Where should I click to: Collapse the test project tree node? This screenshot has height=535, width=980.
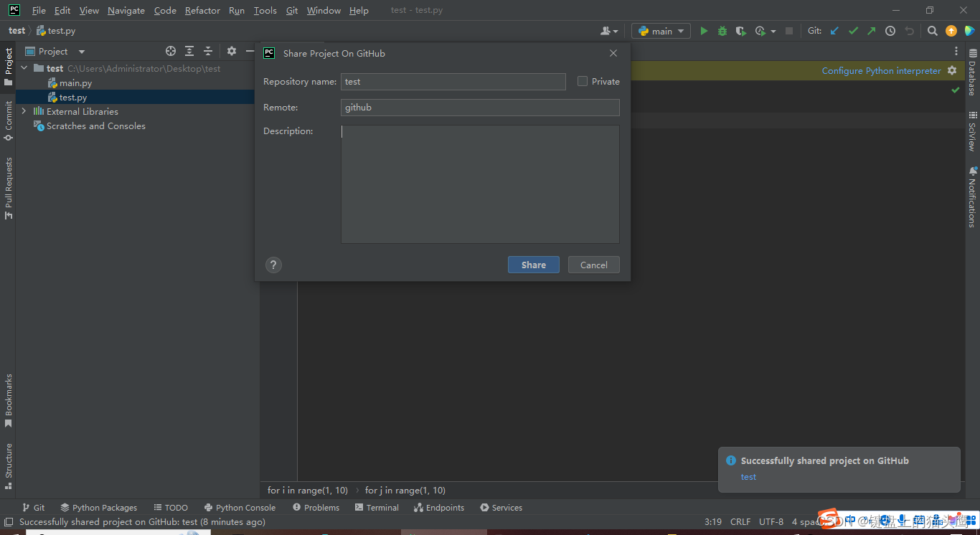(x=24, y=68)
